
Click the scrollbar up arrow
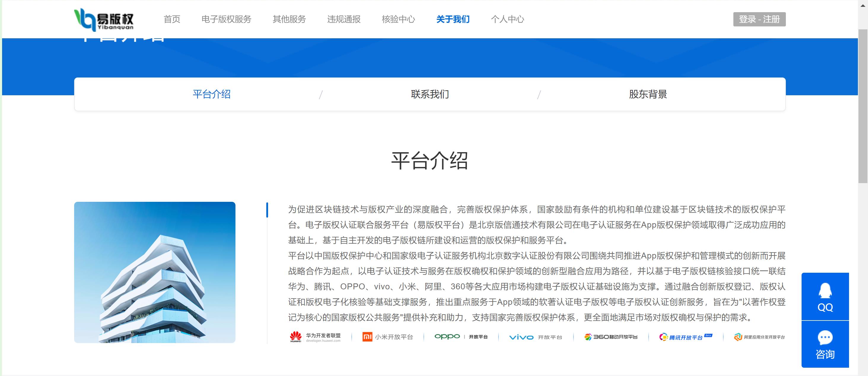(863, 6)
